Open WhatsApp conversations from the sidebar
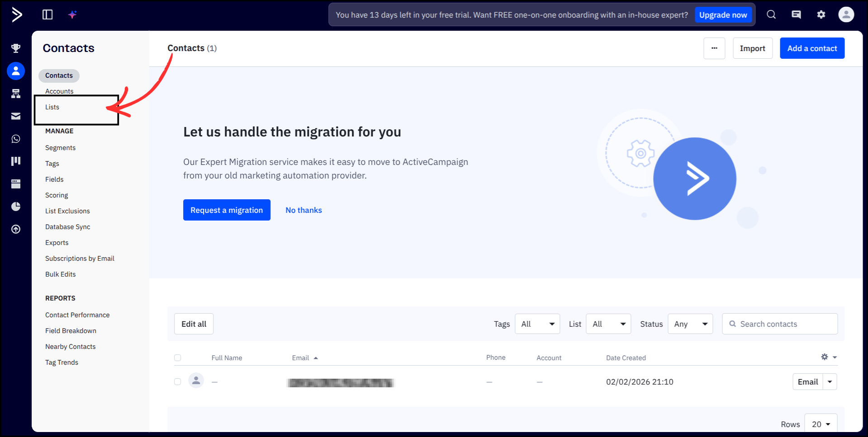The image size is (868, 437). pos(16,139)
